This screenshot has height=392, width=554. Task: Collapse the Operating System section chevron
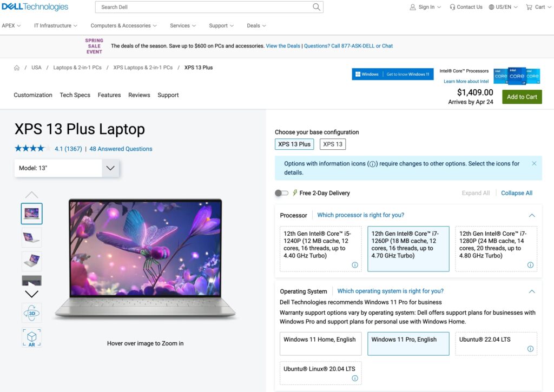532,291
